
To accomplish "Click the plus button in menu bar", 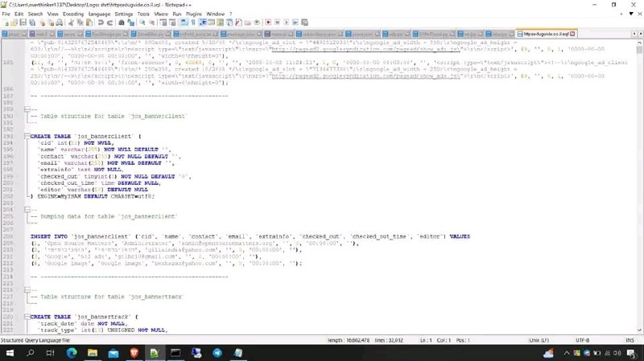I will coord(621,14).
